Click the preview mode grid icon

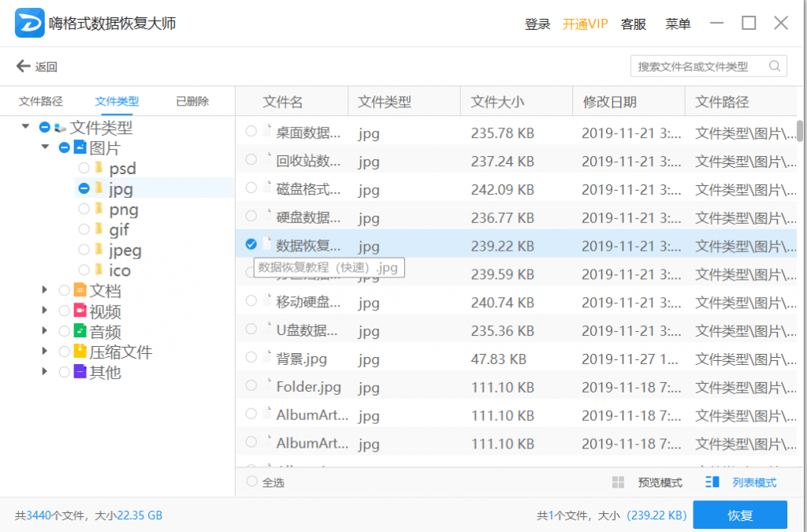618,482
